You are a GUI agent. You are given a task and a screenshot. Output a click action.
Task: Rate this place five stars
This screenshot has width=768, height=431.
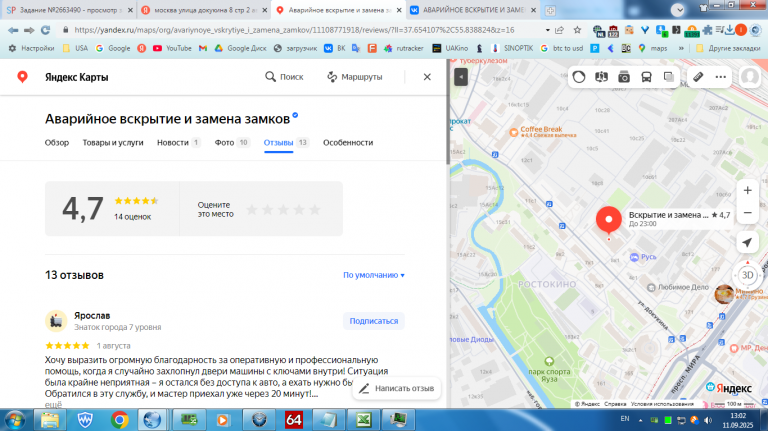click(x=314, y=210)
